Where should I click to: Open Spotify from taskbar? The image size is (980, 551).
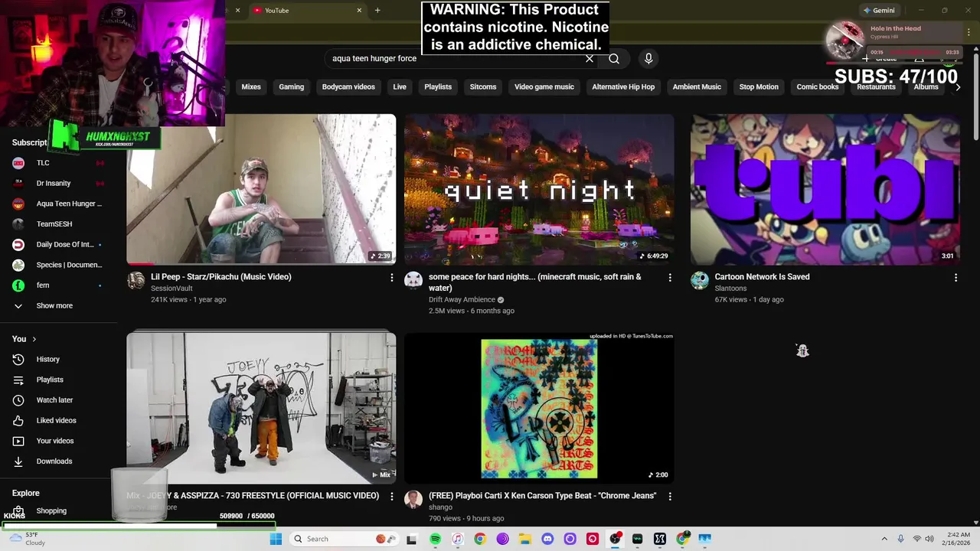click(435, 539)
